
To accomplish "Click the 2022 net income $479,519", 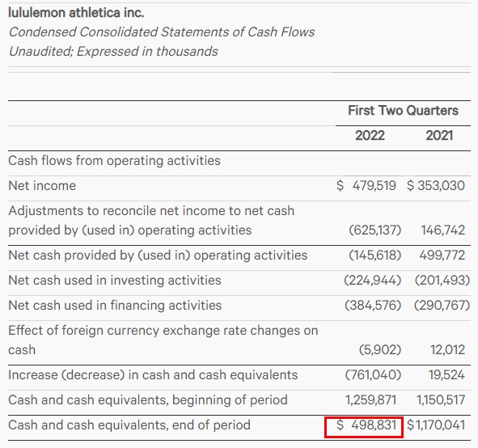I will point(366,186).
